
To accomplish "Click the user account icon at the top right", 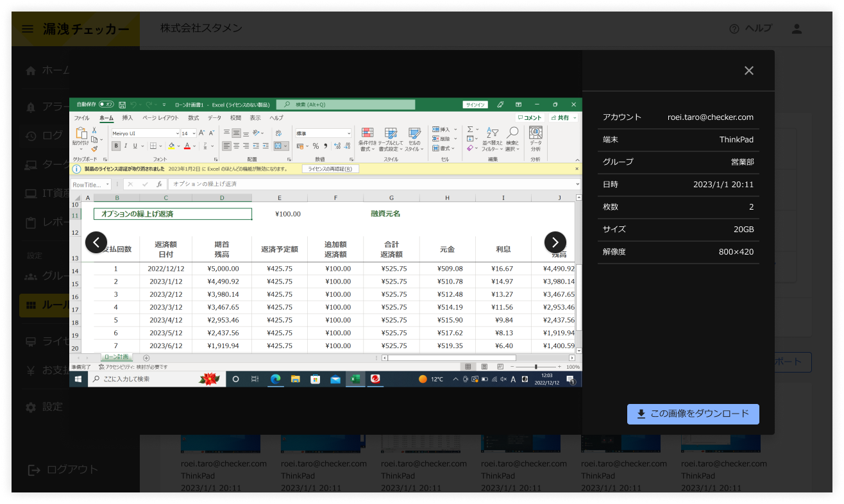I will (x=797, y=29).
